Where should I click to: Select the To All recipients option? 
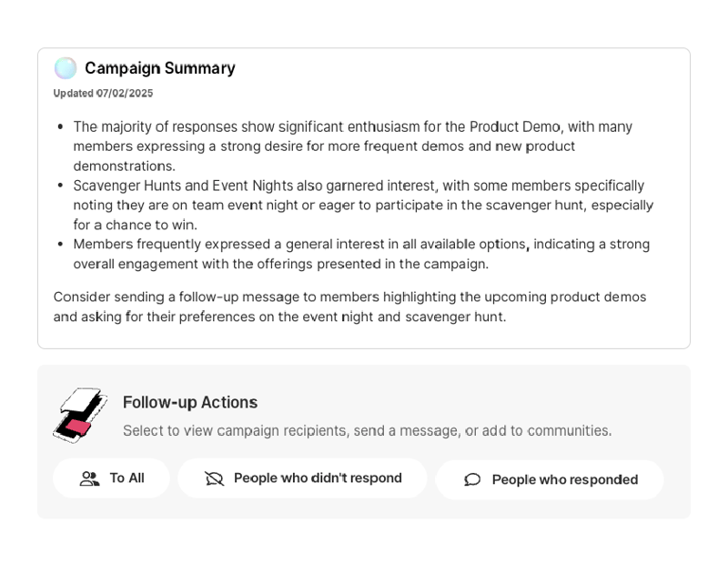[111, 478]
